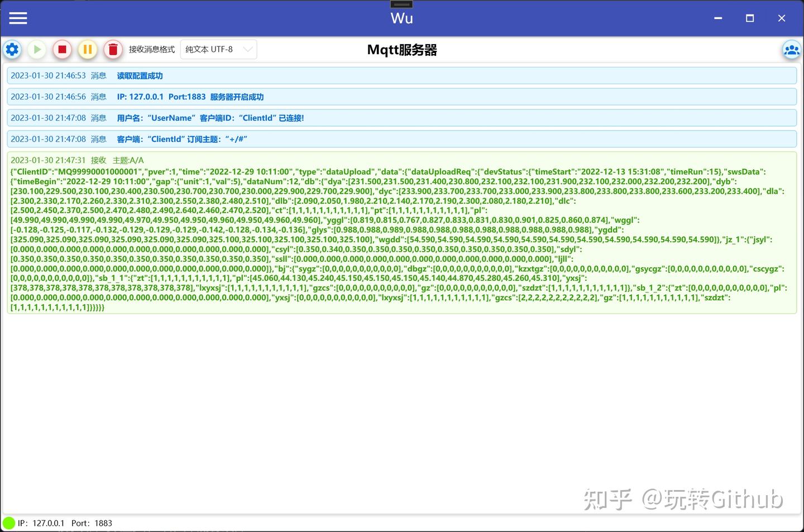The height and width of the screenshot is (532, 804).
Task: Minimize the Wu application window
Action: (x=717, y=18)
